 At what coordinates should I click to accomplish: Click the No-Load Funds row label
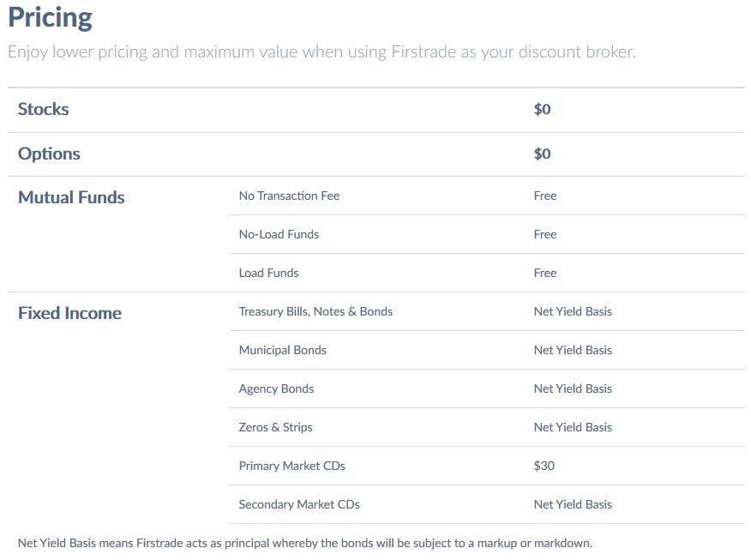[279, 234]
